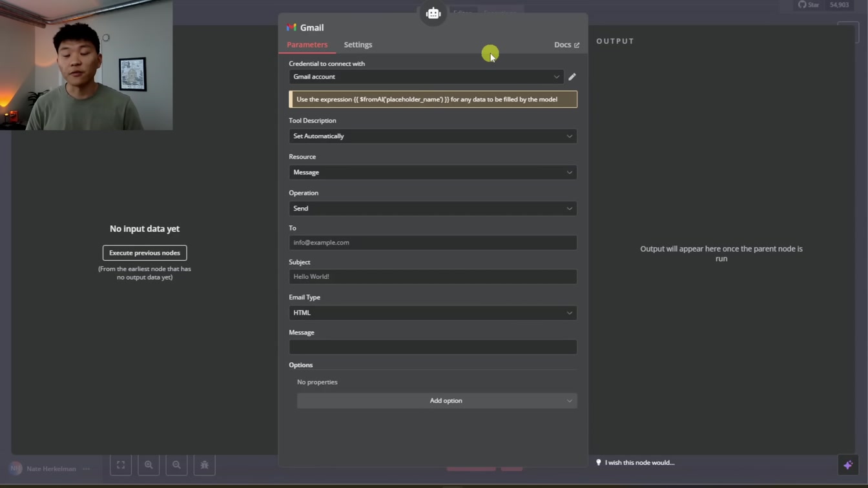Click the 'No properties' text

317,382
